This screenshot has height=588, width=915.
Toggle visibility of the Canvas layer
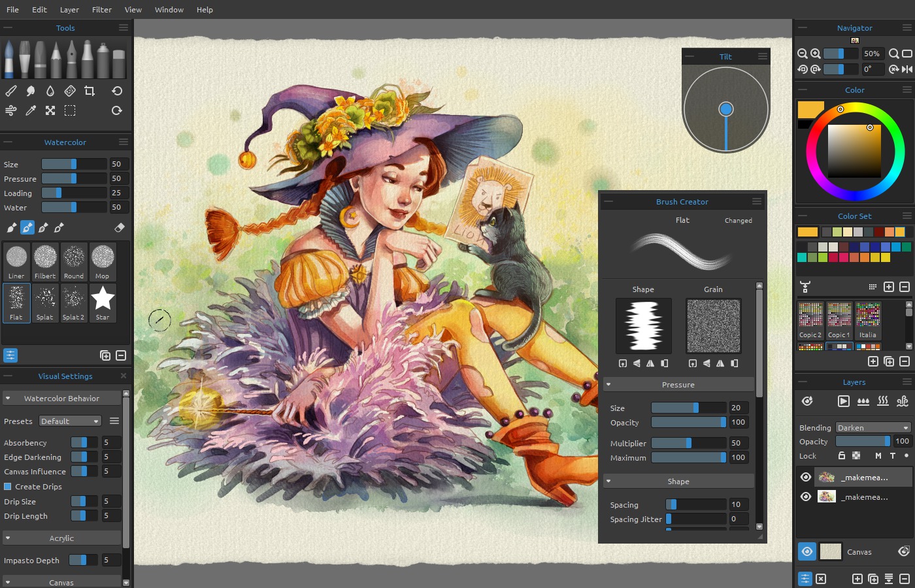[807, 551]
